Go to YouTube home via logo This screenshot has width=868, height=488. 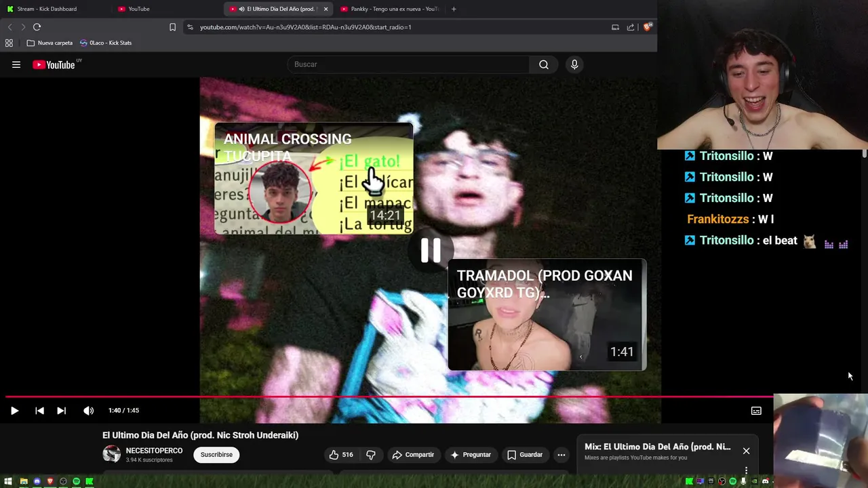(54, 64)
